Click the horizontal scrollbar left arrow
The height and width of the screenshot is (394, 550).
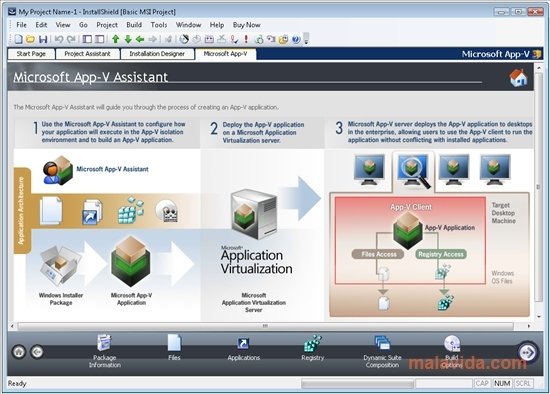[x=12, y=326]
